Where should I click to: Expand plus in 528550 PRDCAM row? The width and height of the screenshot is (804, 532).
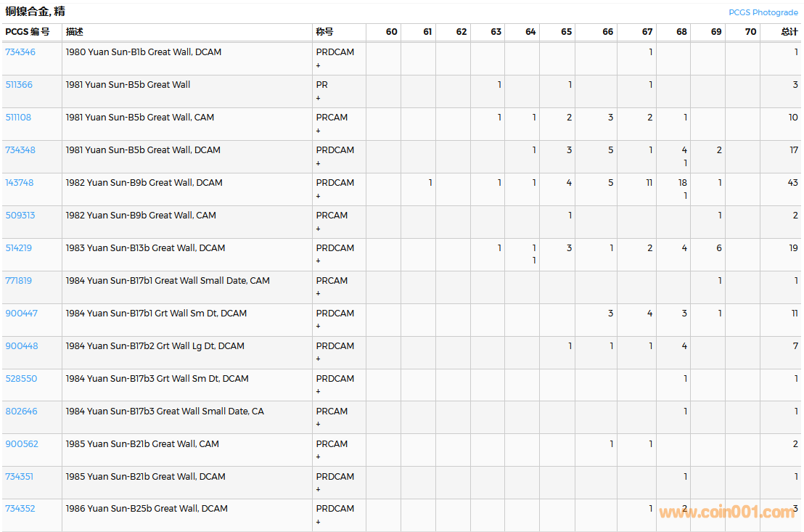coord(318,392)
